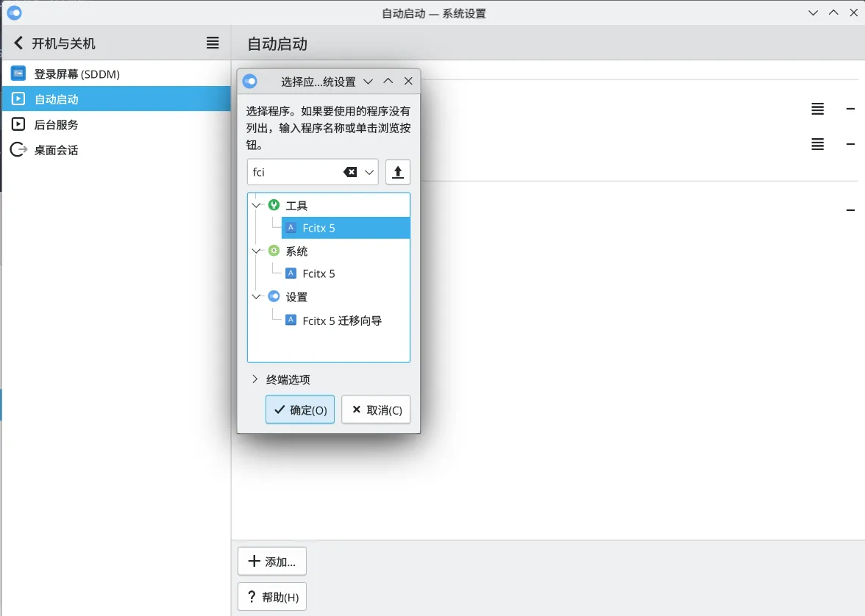Select Fcitx 5 迁移向导 entry
865x616 pixels.
(x=341, y=320)
